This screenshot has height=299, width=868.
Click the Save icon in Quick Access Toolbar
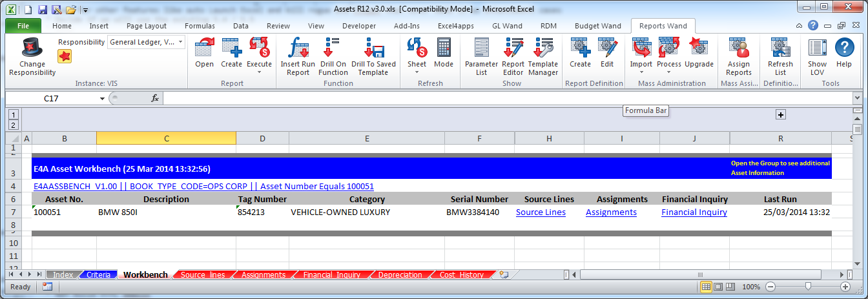42,9
